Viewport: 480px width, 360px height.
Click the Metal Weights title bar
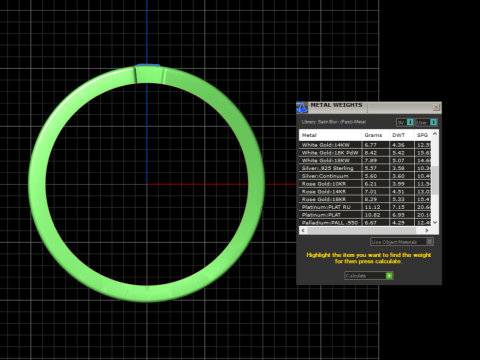tap(369, 107)
